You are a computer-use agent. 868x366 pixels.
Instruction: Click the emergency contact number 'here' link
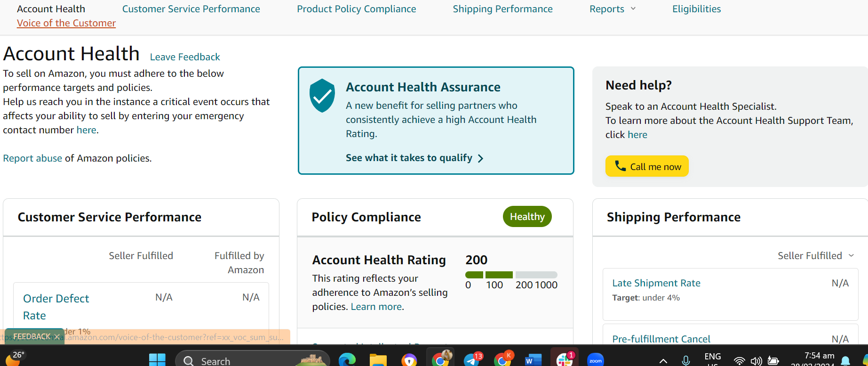tap(87, 130)
